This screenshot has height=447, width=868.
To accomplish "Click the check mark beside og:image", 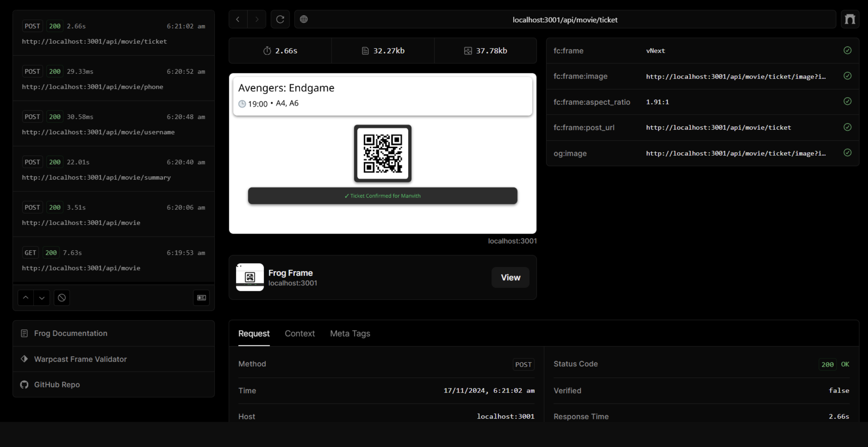I will pyautogui.click(x=848, y=153).
